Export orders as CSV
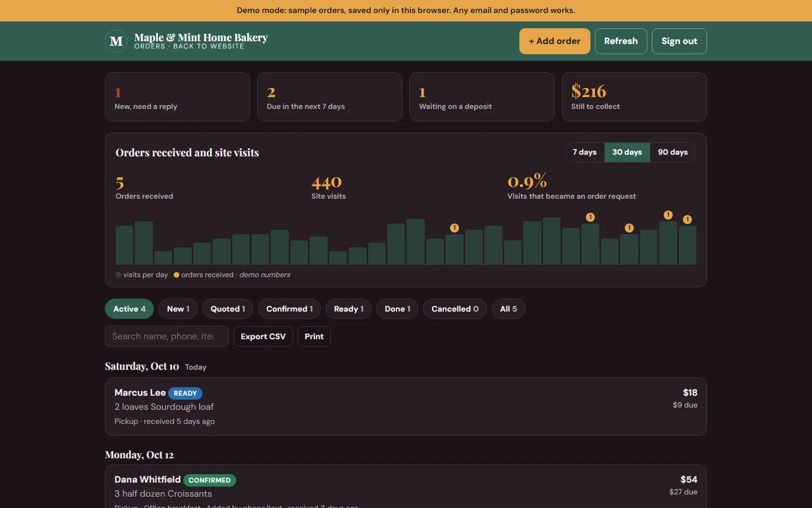 click(x=263, y=336)
